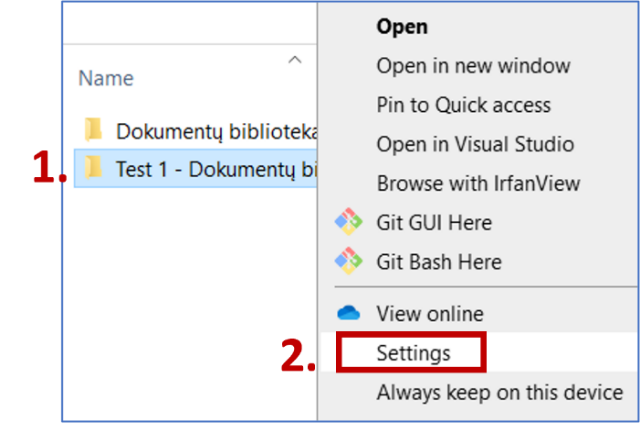Click the sort chevron above the Name column

(294, 61)
